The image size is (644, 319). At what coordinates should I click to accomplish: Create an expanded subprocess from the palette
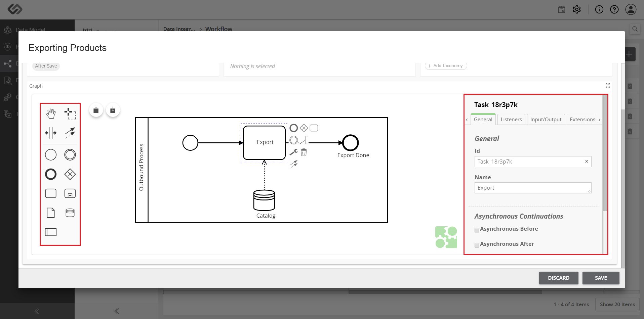[x=70, y=193]
